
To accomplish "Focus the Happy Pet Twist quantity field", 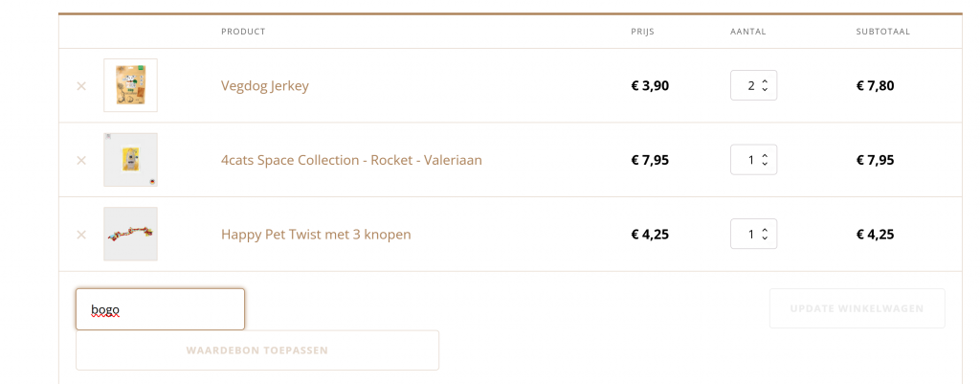I will tap(754, 234).
